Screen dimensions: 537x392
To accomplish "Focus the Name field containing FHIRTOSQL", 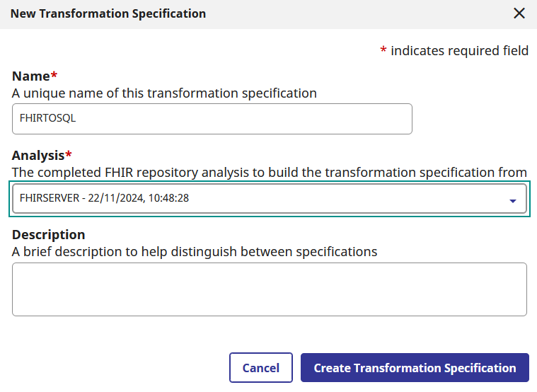I will tap(212, 119).
